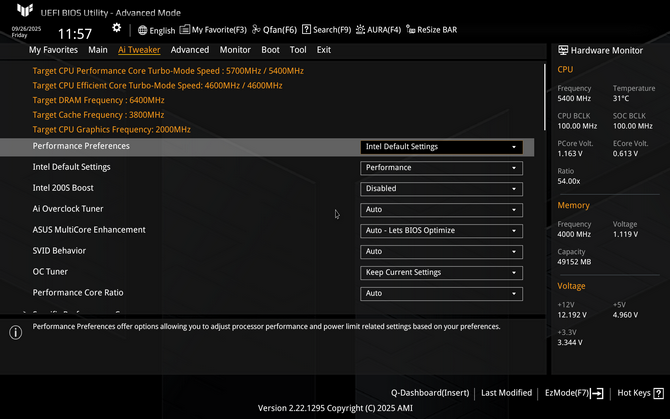
Task: Open Qfan(F6) fan control icon
Action: coord(256,29)
